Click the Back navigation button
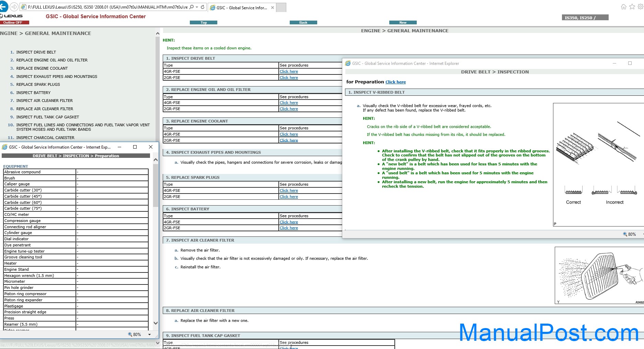Image resolution: width=644 pixels, height=349 pixels. pos(303,23)
